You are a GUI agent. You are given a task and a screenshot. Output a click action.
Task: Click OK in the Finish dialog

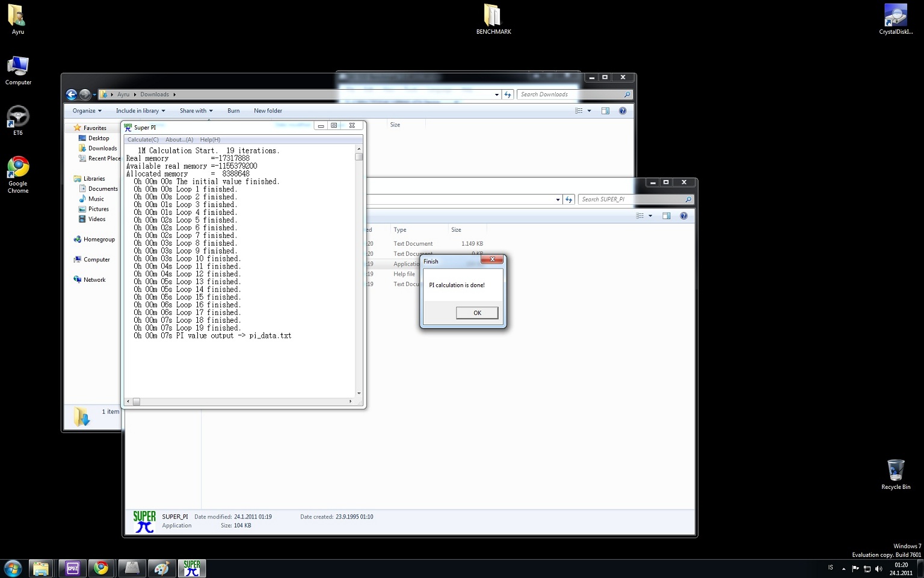(x=476, y=312)
